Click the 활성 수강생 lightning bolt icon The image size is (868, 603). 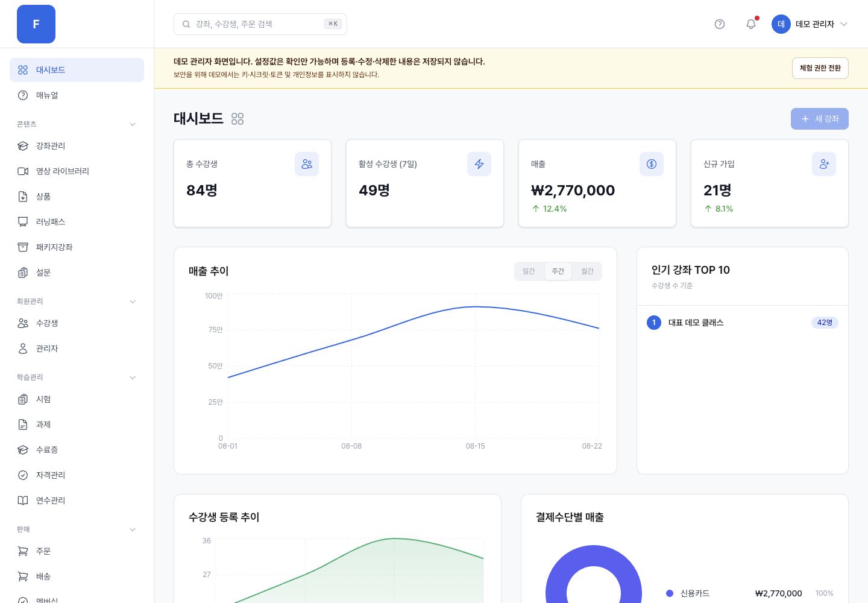(479, 164)
